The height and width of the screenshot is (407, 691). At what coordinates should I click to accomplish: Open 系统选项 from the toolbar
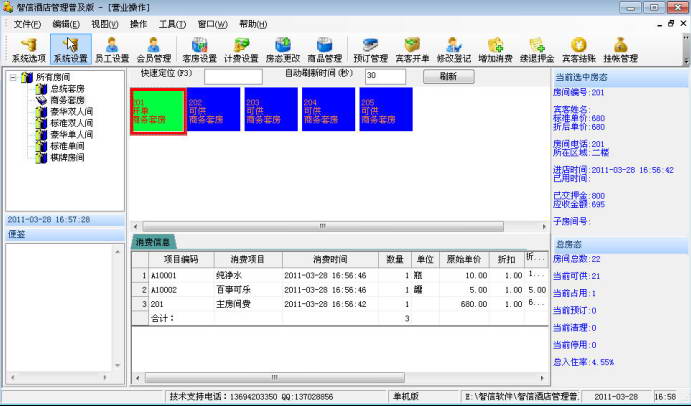click(x=29, y=50)
